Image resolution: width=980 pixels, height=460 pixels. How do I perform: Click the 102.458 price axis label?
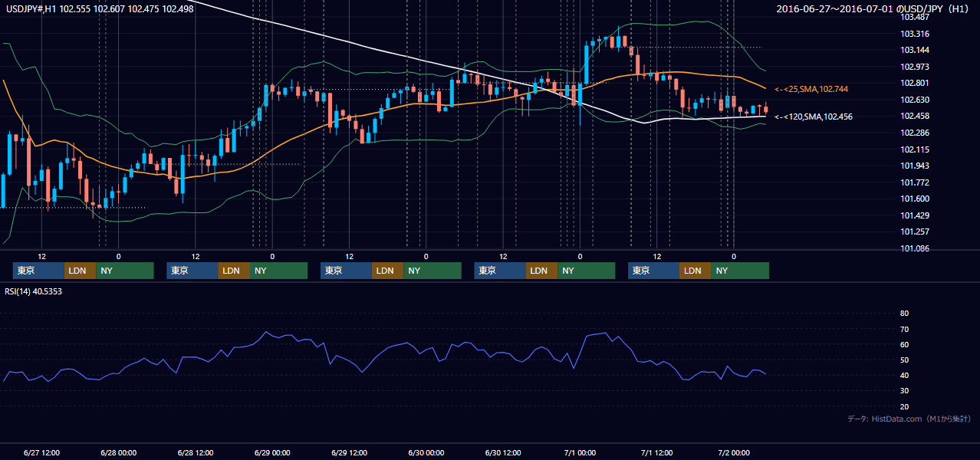[915, 116]
